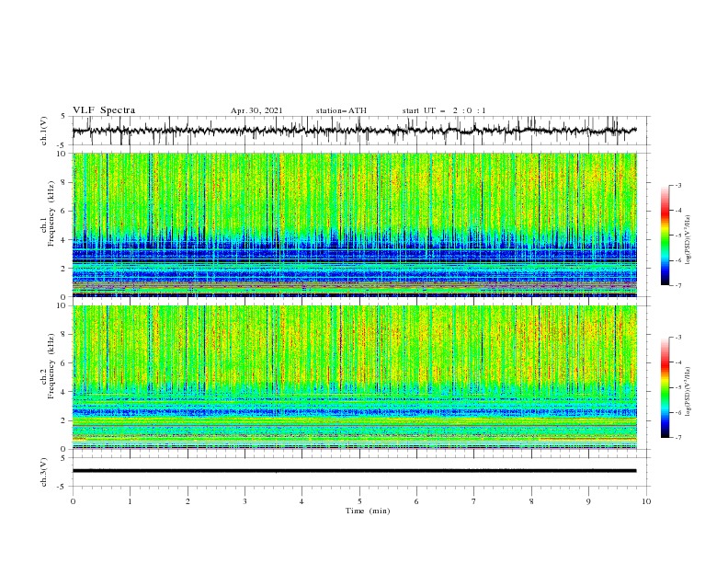Image resolution: width=728 pixels, height=563 pixels.
Task: Click the ch.1 "Frequency (kHz)" axis label
Action: click(51, 214)
